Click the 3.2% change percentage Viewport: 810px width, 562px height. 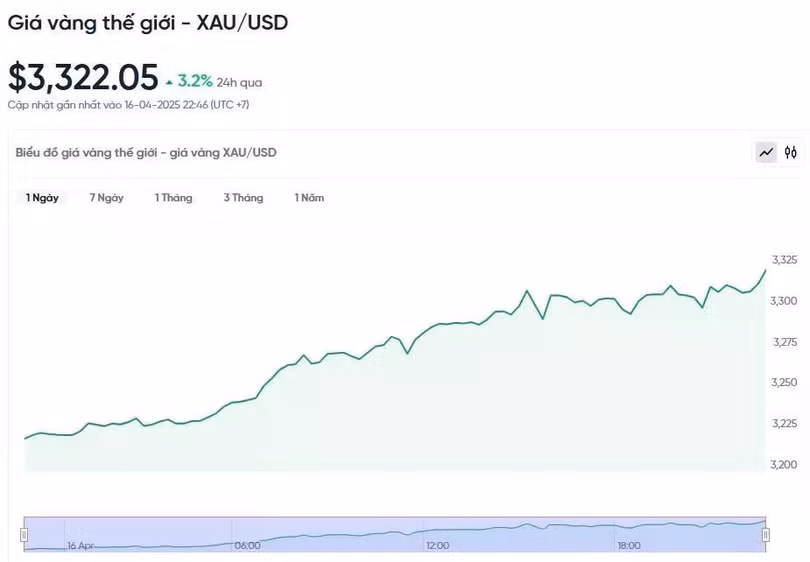point(195,82)
